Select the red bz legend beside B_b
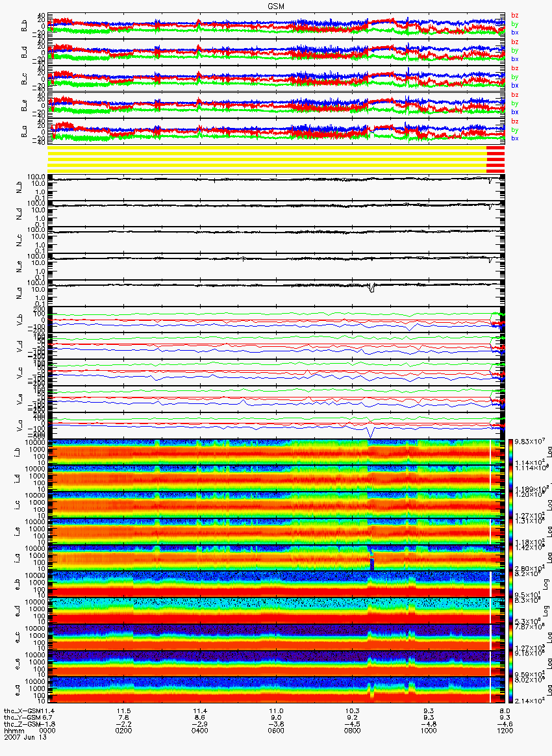Image resolution: width=552 pixels, height=756 pixels. 514,16
